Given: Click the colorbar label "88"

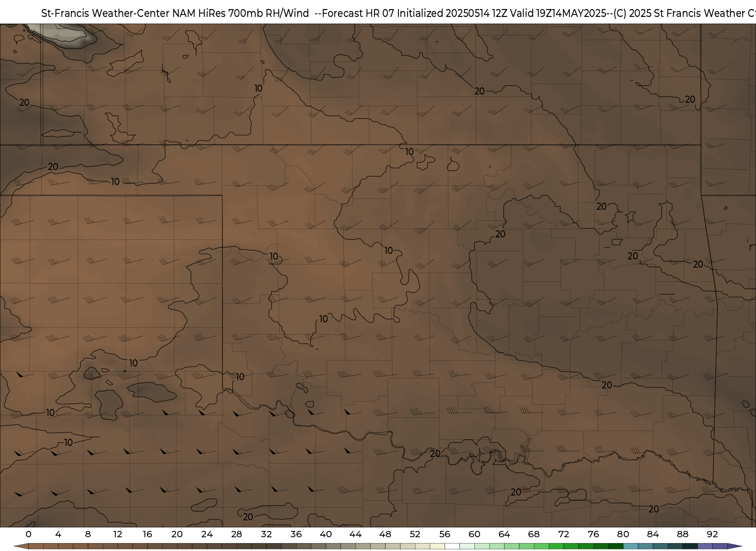Looking at the screenshot, I should pyautogui.click(x=682, y=534).
